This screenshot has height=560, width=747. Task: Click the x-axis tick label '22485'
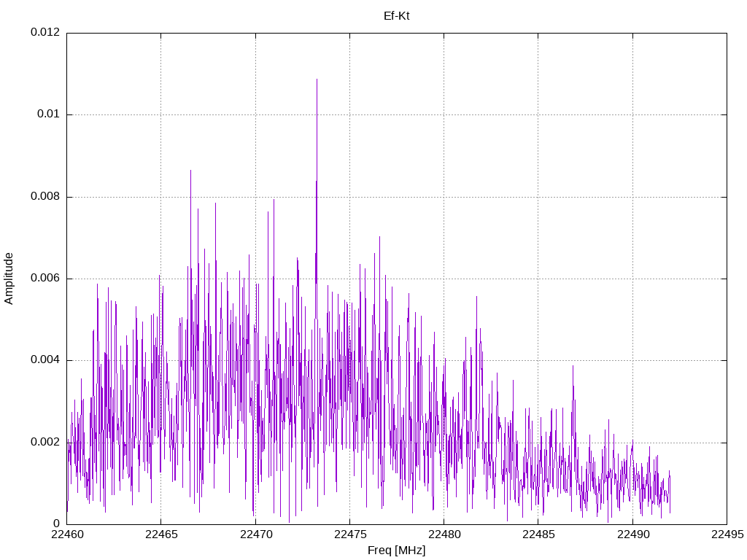[538, 534]
